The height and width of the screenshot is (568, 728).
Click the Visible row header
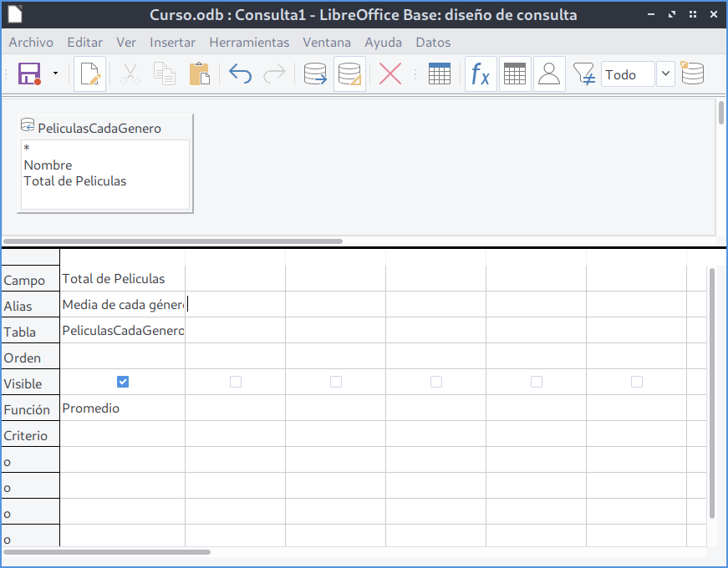coord(31,383)
